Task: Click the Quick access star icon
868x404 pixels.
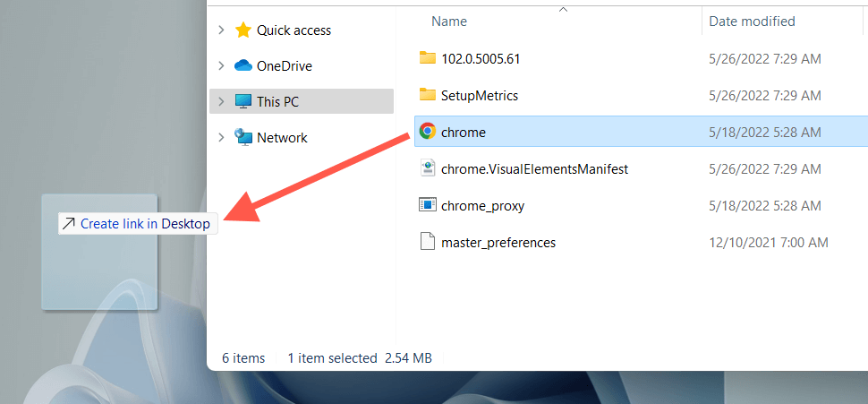Action: (243, 30)
